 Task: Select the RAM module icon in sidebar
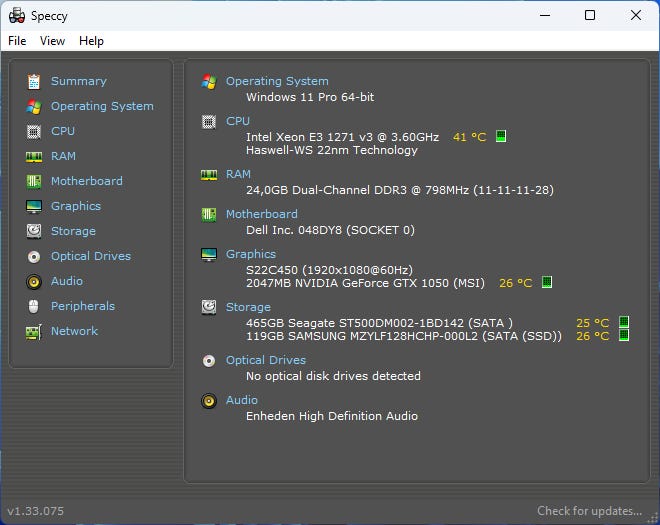[x=34, y=156]
